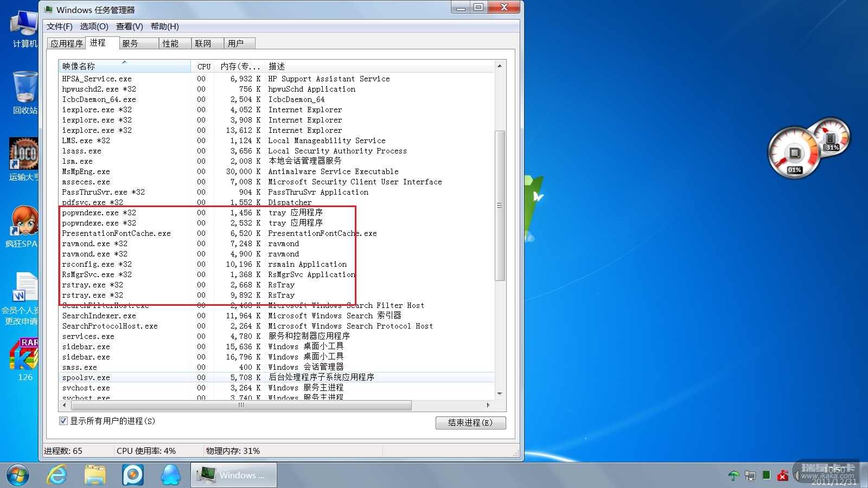Open the QQ penguin taskbar icon
This screenshot has height=488, width=868.
pyautogui.click(x=171, y=476)
